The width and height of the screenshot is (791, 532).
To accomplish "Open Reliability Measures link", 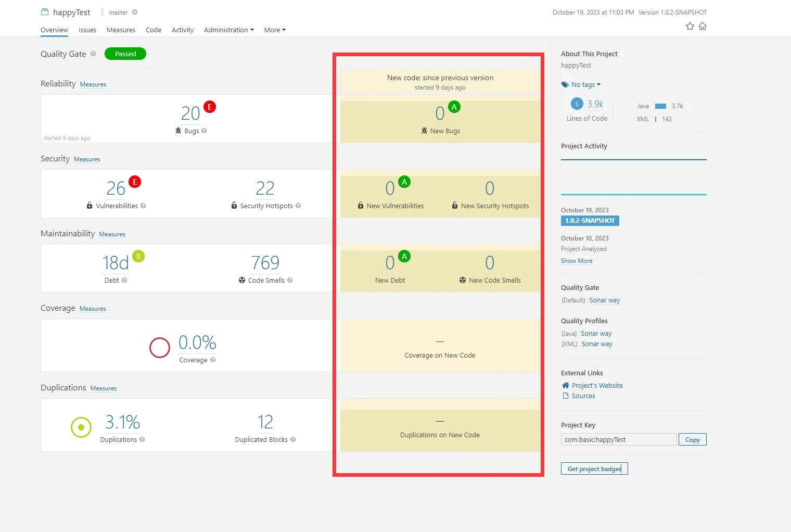I will point(93,84).
